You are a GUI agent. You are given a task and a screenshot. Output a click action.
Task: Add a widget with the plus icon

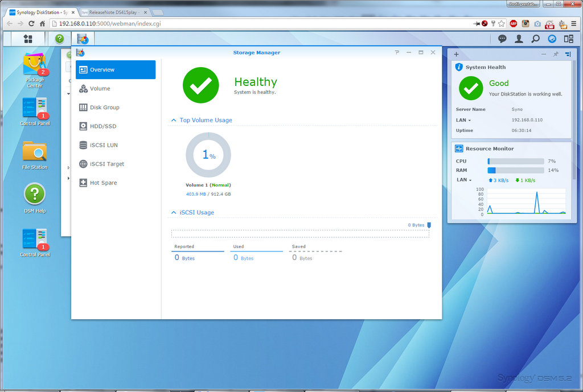coord(456,54)
